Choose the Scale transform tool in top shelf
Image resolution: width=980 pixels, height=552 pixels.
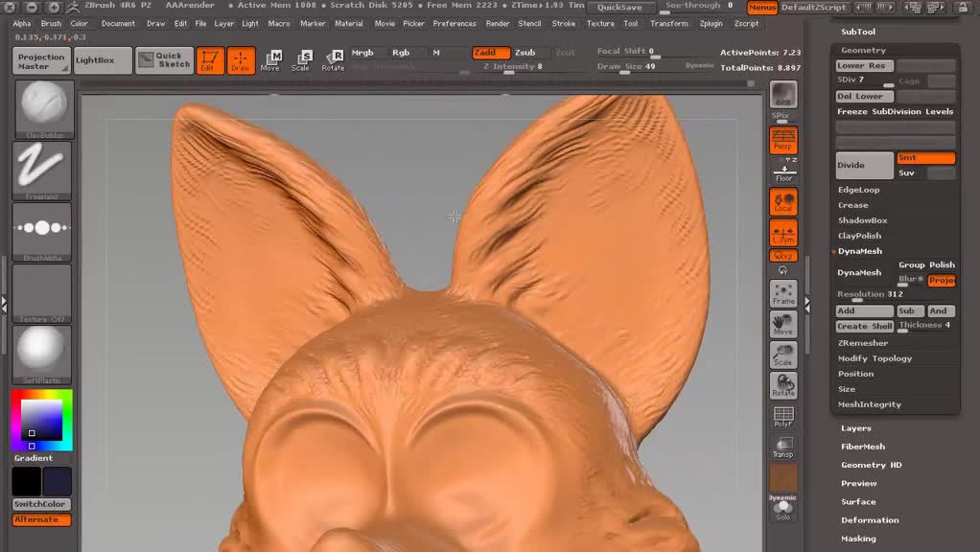point(301,60)
